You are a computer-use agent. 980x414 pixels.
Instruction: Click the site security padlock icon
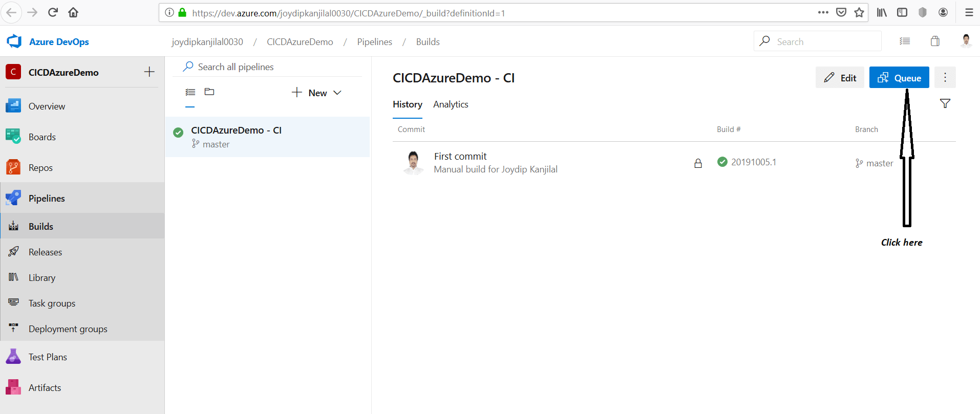tap(182, 12)
